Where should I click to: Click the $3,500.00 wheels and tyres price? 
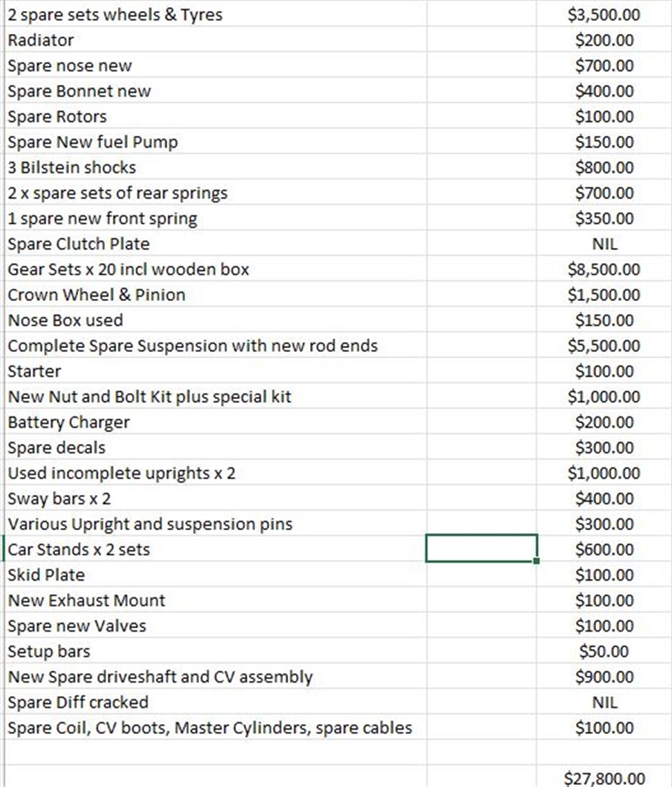point(604,14)
